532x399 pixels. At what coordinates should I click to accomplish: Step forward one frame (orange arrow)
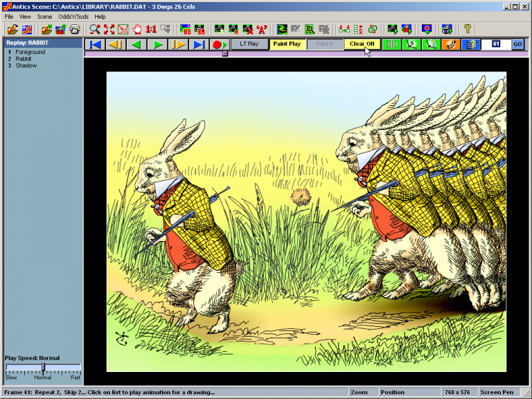pos(178,44)
